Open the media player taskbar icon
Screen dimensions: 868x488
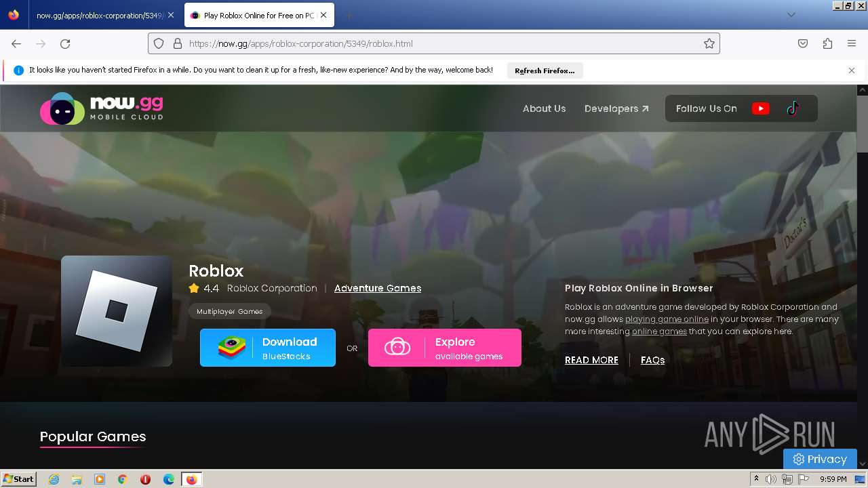[100, 479]
